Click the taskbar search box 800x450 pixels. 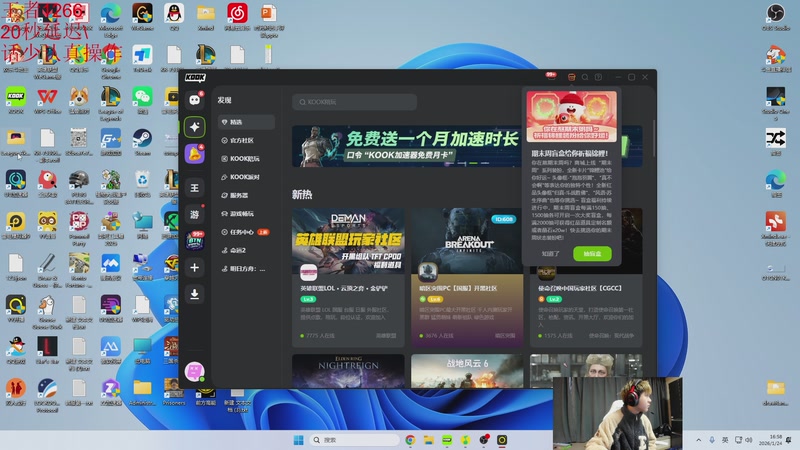pos(354,440)
